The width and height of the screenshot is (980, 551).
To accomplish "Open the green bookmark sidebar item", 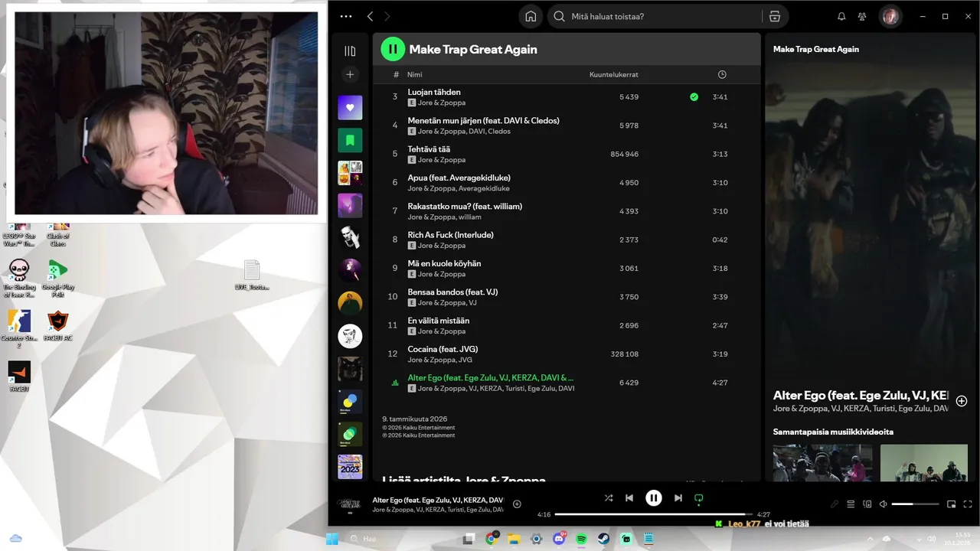I will click(350, 140).
